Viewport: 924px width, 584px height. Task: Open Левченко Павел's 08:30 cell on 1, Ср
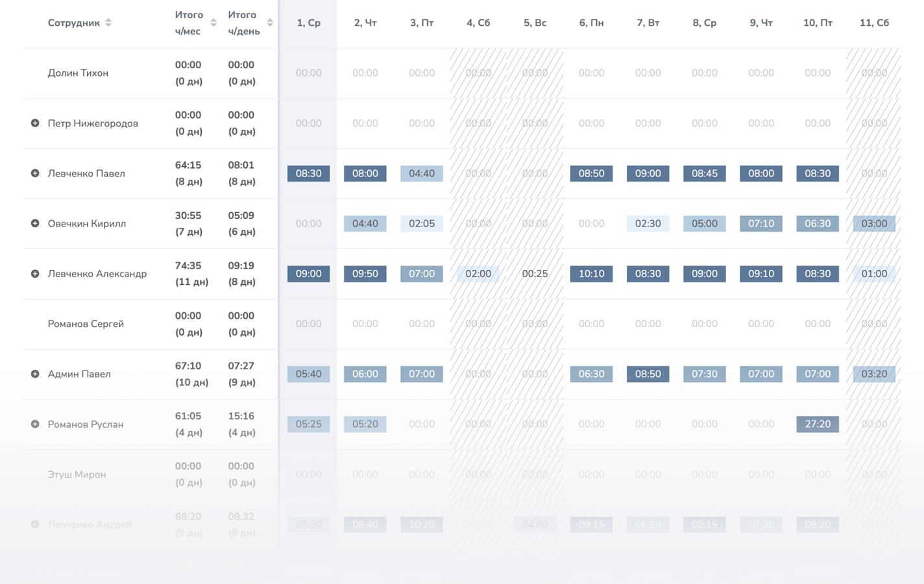click(309, 173)
